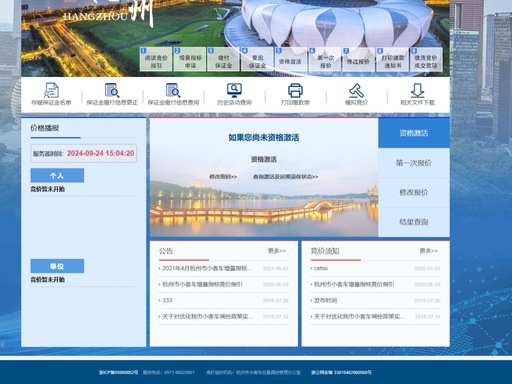Image resolution: width=512 pixels, height=384 pixels.
Task: Click step 9 缴清竞价成交款项
Action: 426,59
